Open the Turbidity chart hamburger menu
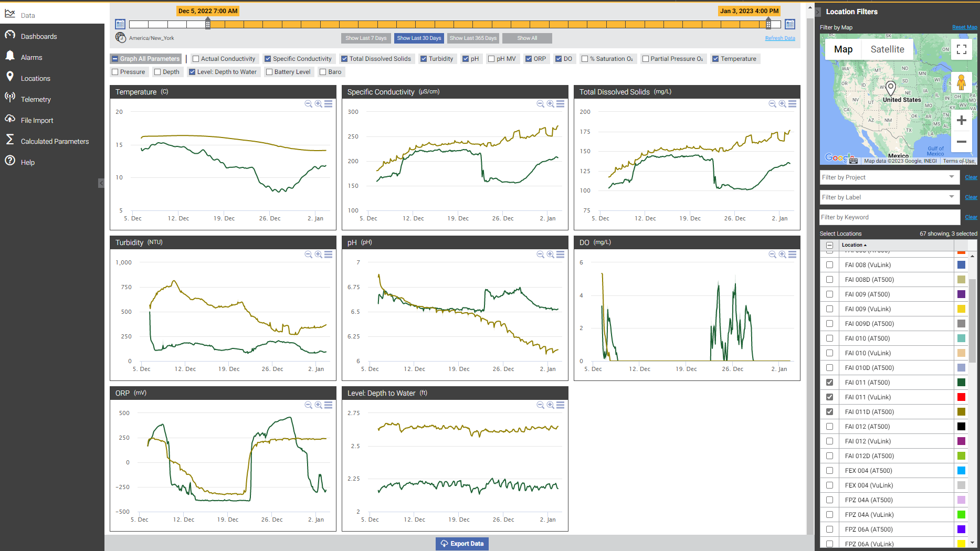 (x=329, y=255)
